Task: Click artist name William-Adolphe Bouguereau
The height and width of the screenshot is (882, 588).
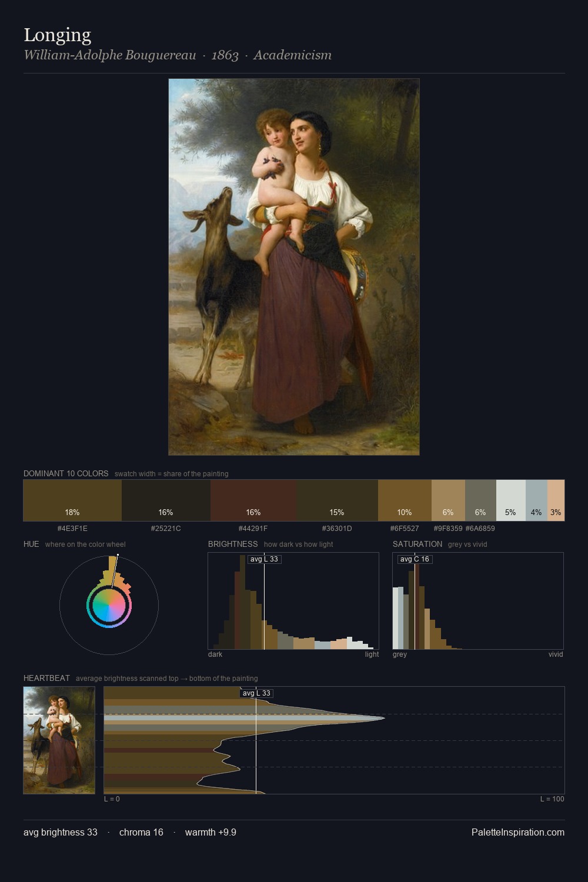Action: click(x=110, y=55)
